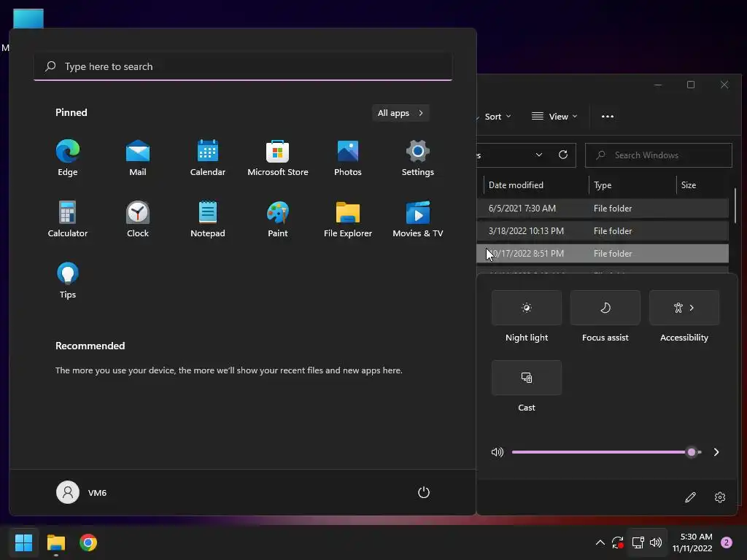The height and width of the screenshot is (560, 747).
Task: Open the Calendar app
Action: point(208,158)
